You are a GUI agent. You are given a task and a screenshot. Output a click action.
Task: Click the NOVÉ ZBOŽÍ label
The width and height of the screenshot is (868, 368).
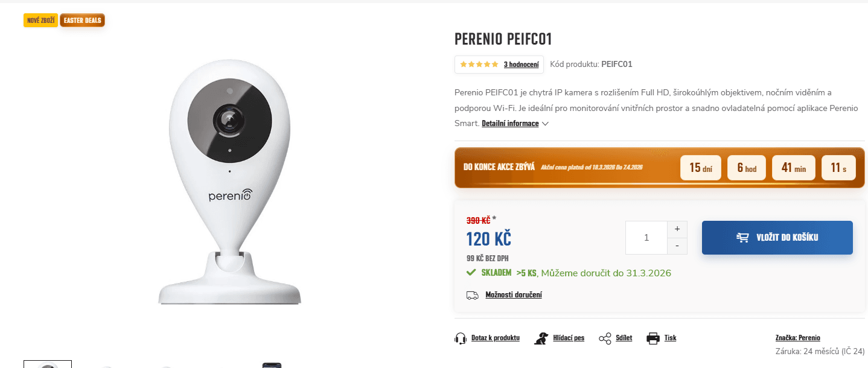tap(40, 20)
